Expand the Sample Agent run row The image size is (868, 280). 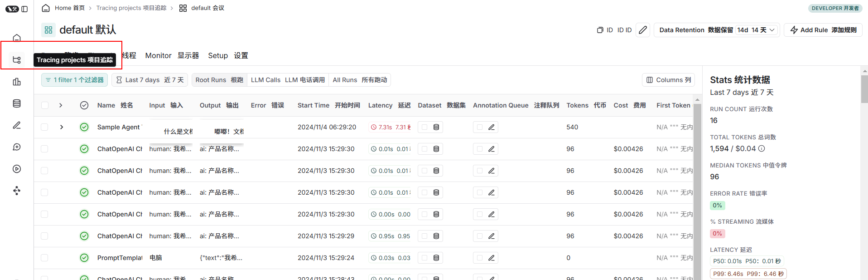[62, 127]
